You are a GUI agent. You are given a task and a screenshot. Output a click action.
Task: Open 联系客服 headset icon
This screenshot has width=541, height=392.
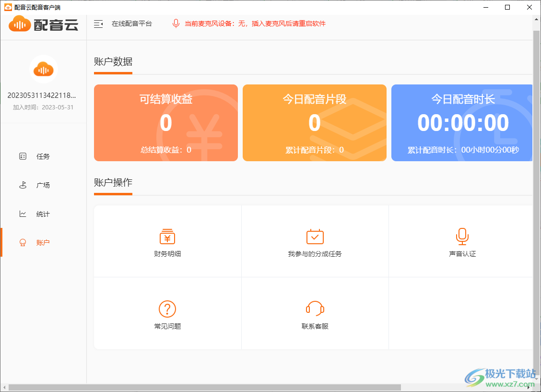coord(314,309)
